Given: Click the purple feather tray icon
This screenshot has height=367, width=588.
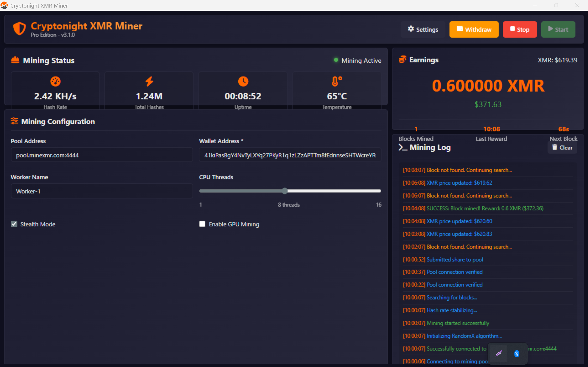Looking at the screenshot, I should pos(498,354).
